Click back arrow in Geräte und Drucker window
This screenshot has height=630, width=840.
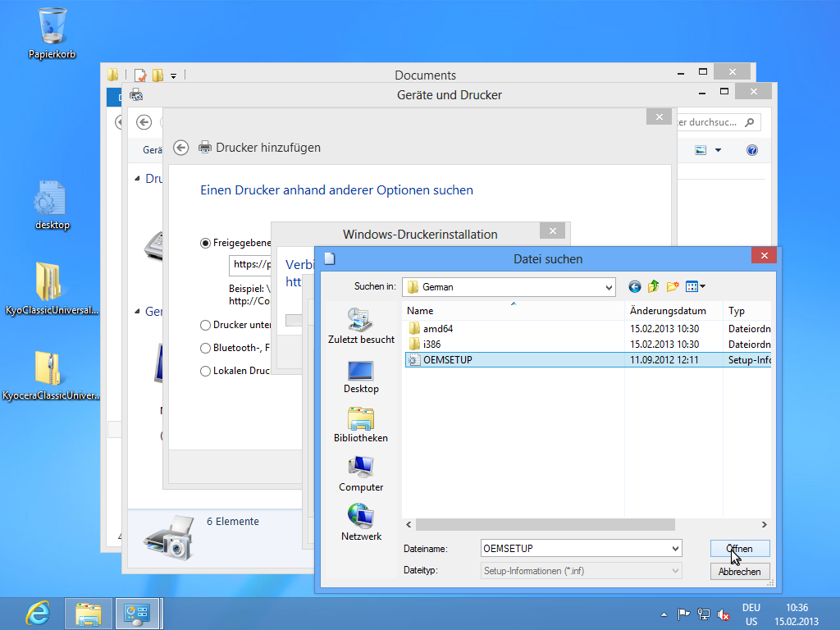[144, 122]
